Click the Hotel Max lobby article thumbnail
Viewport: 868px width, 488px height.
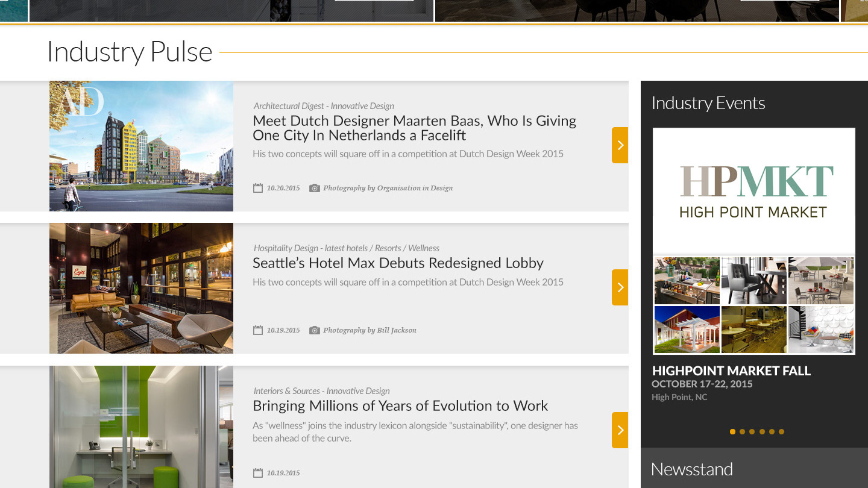(x=141, y=288)
